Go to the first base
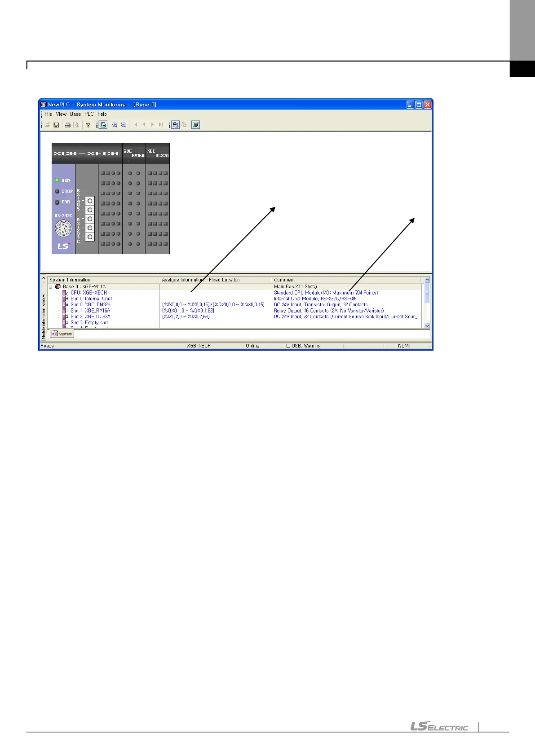This screenshot has width=535, height=756. pos(135,125)
